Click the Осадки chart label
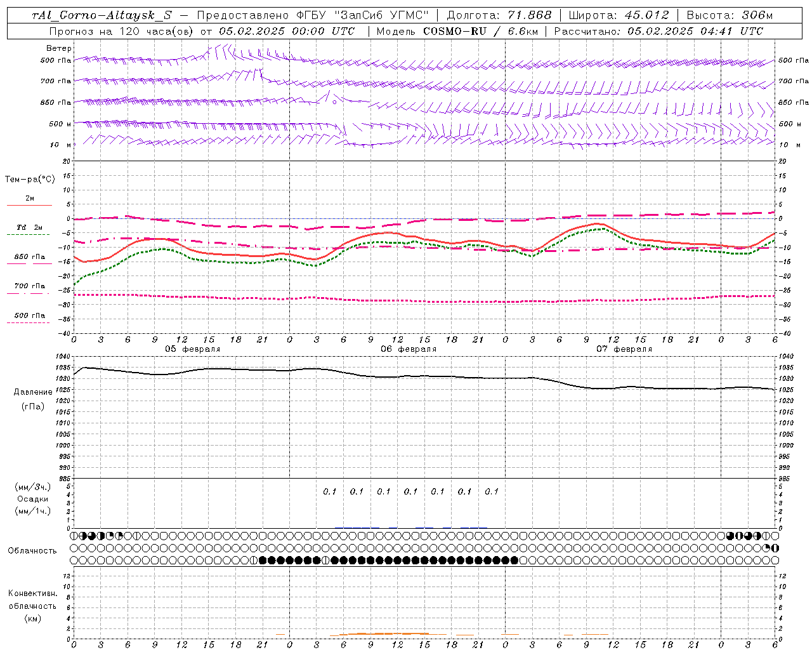812x650 pixels. 33,499
